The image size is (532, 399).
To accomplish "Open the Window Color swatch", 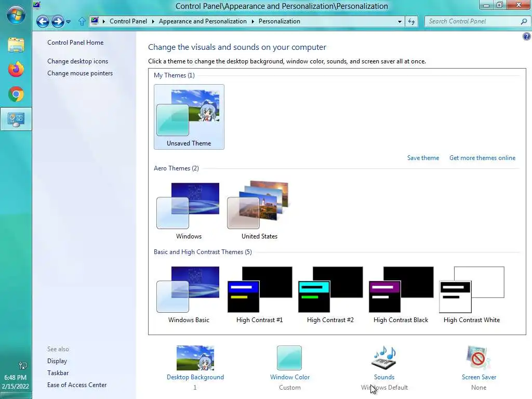I will 289,358.
